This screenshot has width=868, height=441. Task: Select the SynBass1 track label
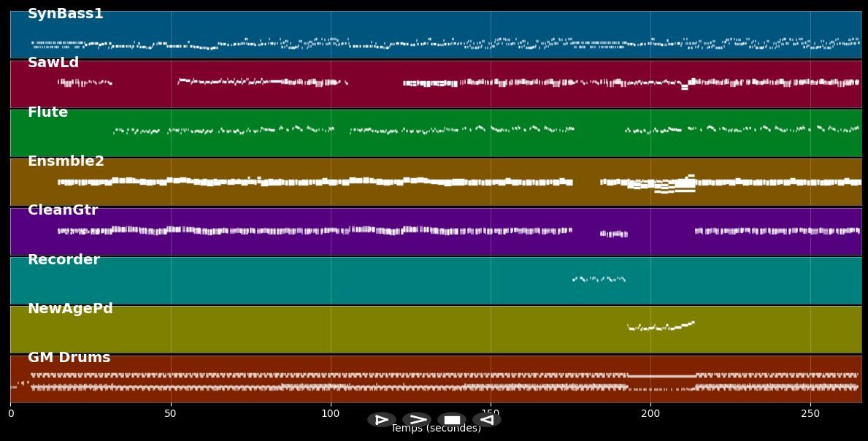[65, 14]
